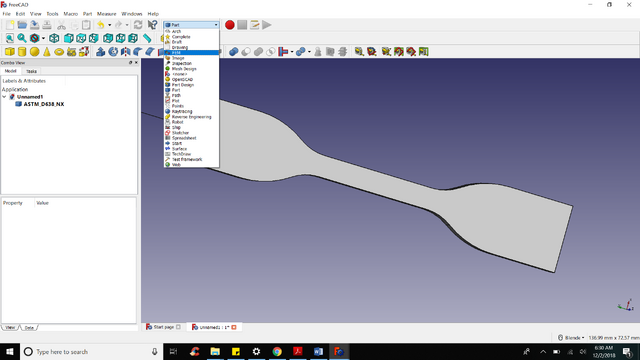This screenshot has height=360, width=640.
Task: Start macro recording with red button
Action: tap(230, 25)
